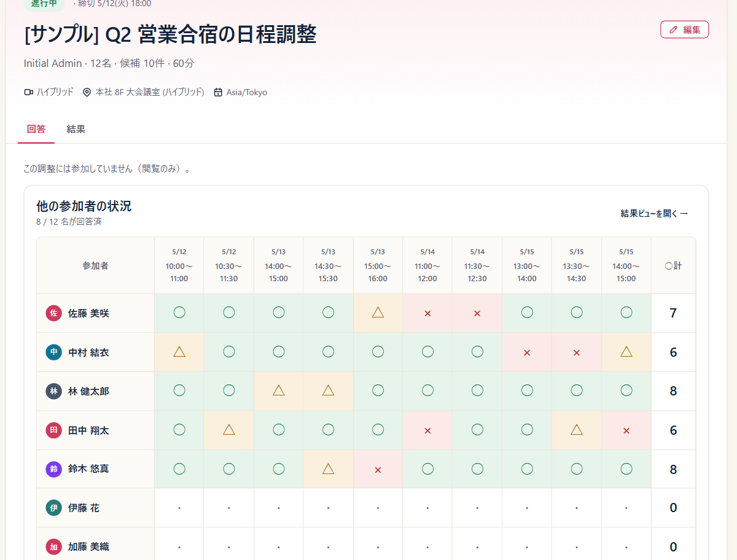Click 林 健太郎's triangle for 5/13 14:30
Viewport: 737px width, 560px height.
pyautogui.click(x=328, y=391)
